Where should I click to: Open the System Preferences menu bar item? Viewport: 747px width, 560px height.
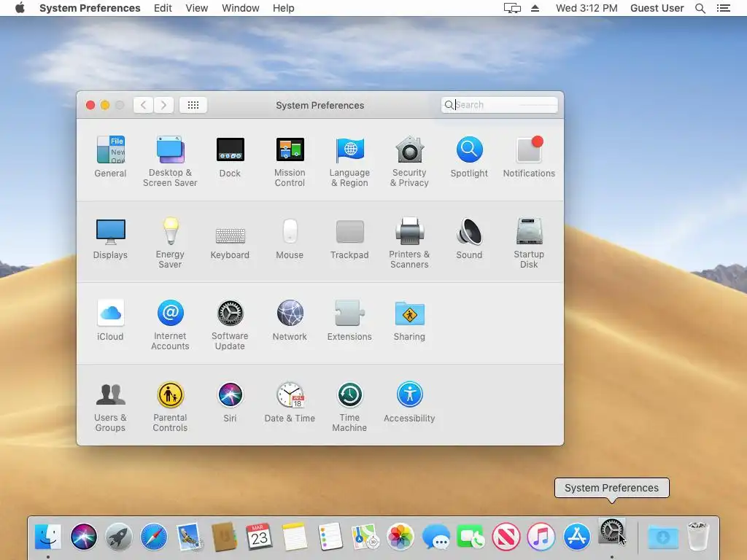[x=90, y=8]
